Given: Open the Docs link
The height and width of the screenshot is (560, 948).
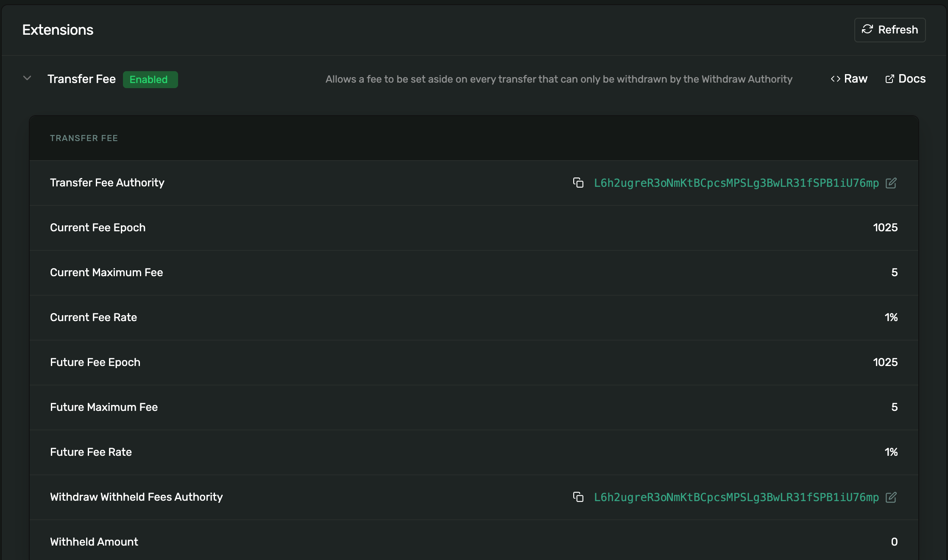Looking at the screenshot, I should [x=912, y=79].
